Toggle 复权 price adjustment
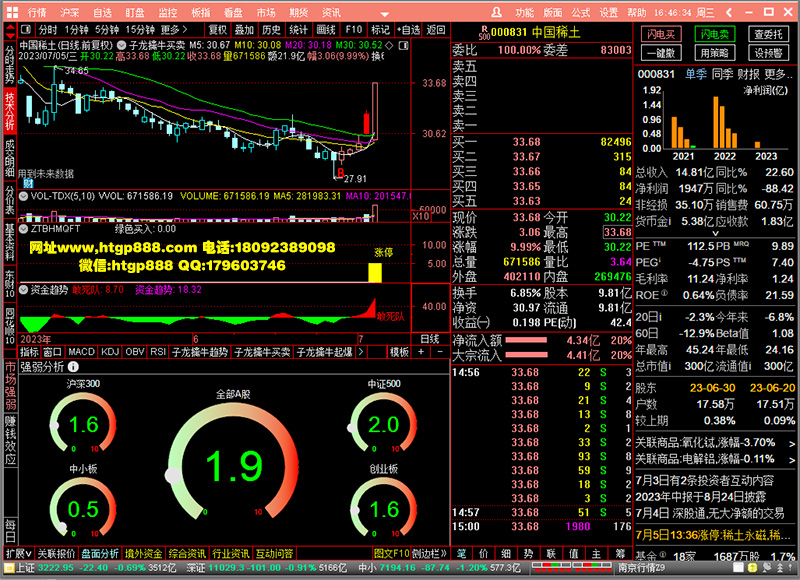 coord(217,30)
